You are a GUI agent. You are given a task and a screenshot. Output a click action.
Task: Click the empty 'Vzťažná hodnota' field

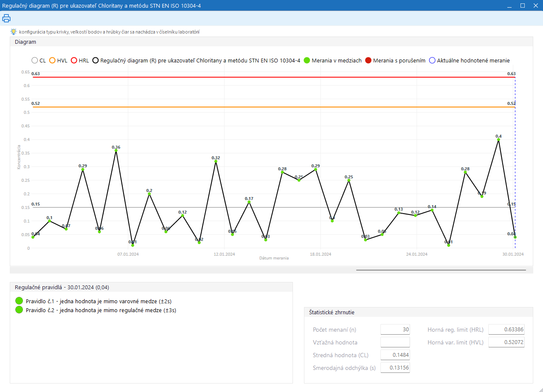coord(395,342)
